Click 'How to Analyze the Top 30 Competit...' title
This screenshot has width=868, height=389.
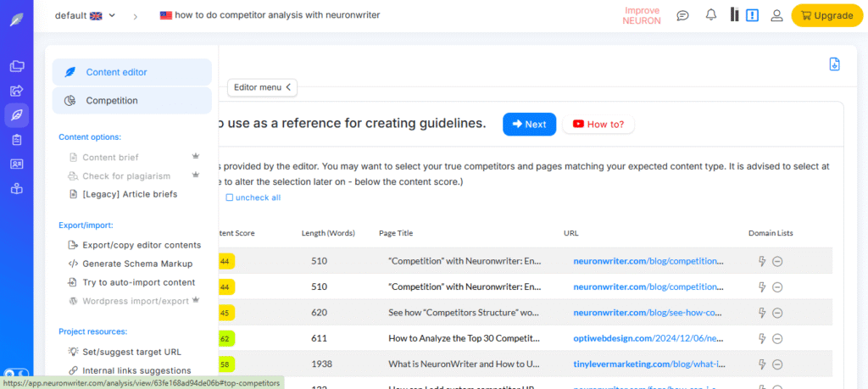(464, 338)
